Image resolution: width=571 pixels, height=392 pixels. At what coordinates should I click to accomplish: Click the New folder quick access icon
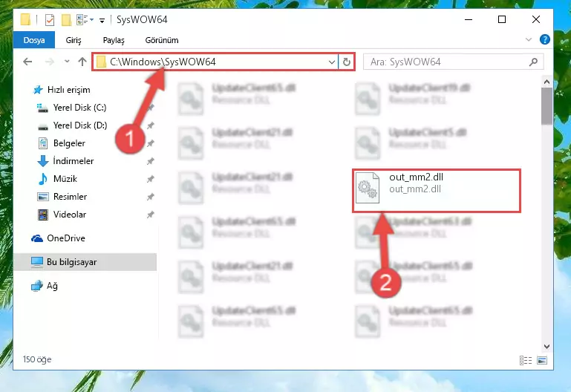[x=66, y=19]
